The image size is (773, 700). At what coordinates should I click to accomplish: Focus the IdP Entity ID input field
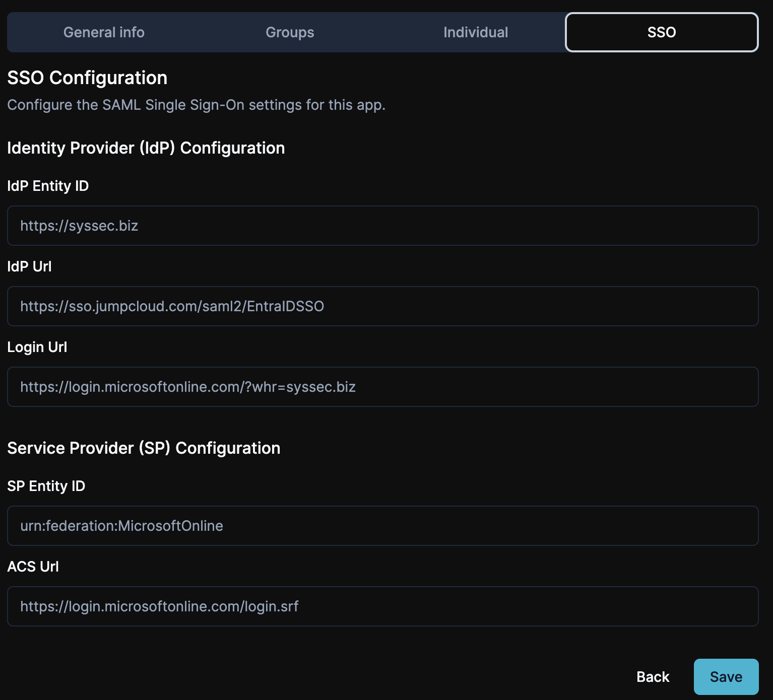point(382,226)
